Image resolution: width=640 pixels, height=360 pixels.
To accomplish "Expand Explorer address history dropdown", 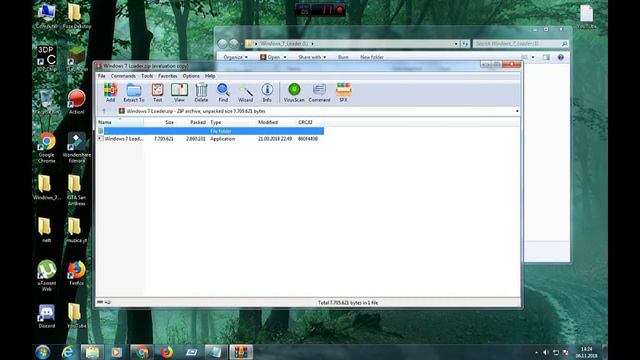I will pos(456,44).
